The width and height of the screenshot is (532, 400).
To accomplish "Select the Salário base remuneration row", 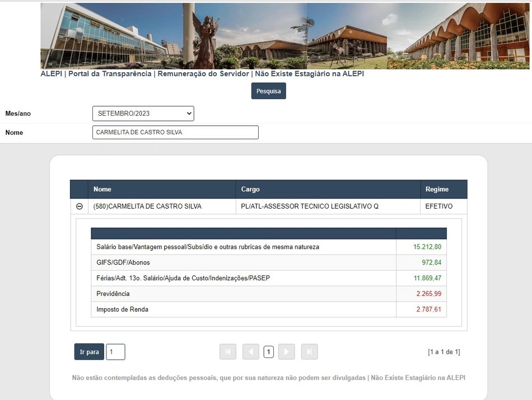I will [x=243, y=247].
